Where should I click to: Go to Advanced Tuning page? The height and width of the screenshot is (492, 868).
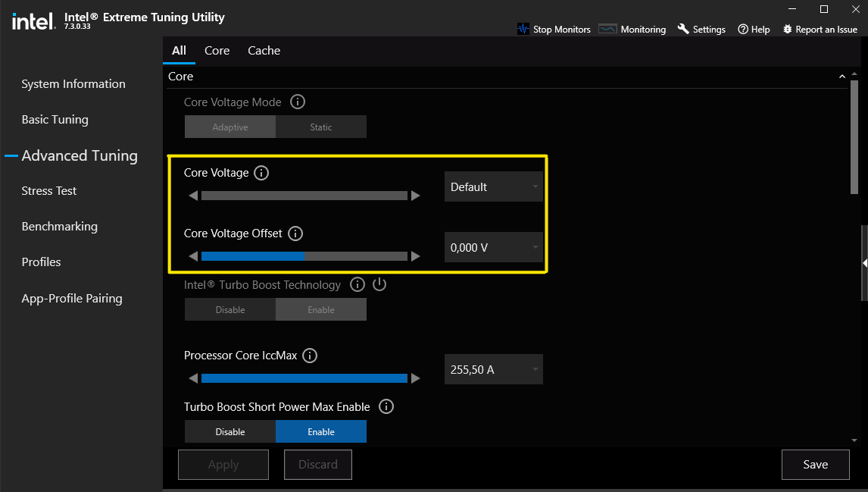tap(80, 155)
